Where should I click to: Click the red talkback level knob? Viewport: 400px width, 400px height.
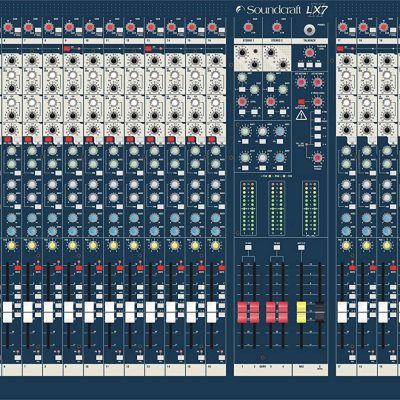pyautogui.click(x=309, y=53)
